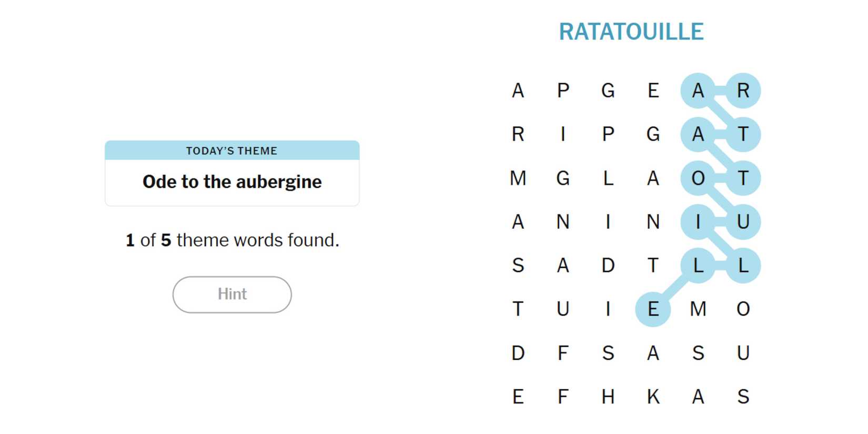Click the highlighted letter U tile
The width and height of the screenshot is (868, 434).
tap(743, 221)
